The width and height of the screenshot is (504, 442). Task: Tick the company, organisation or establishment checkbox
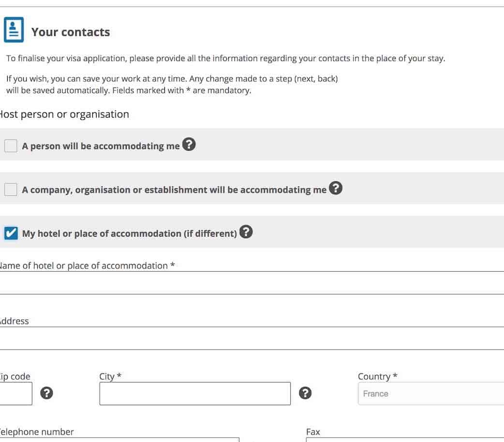(11, 190)
